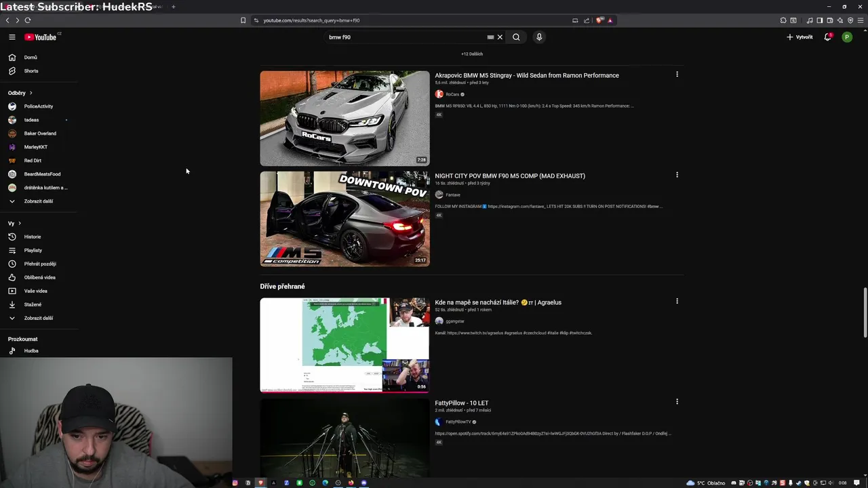
Task: Play the Europe map Agraelus thumbnail
Action: pyautogui.click(x=344, y=345)
